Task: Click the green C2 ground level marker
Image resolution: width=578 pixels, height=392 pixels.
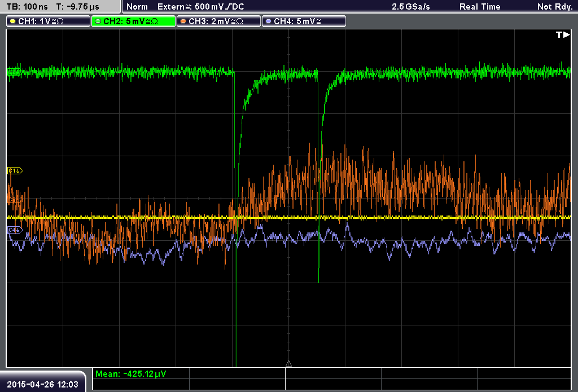Action: 14,72
